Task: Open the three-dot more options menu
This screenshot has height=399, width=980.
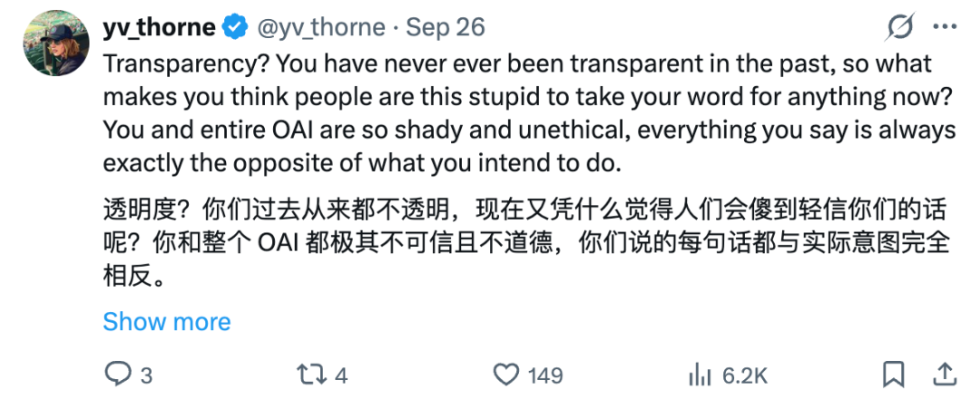Action: coord(945,27)
